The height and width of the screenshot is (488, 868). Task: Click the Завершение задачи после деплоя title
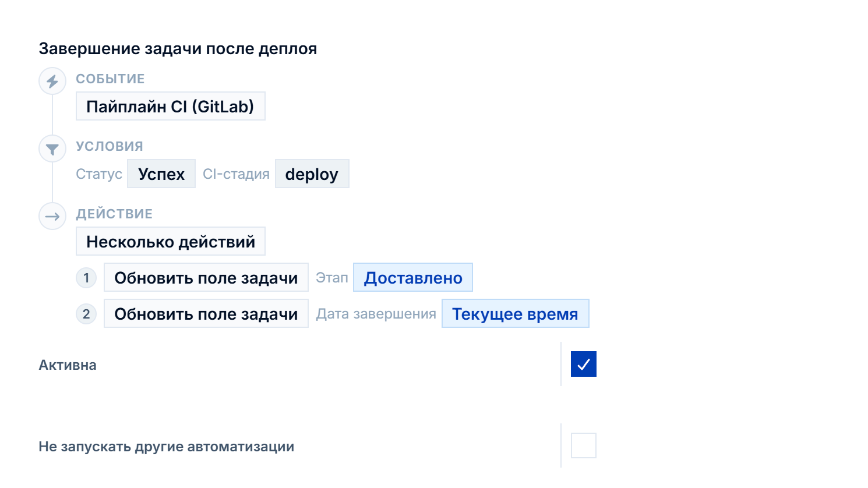point(178,49)
